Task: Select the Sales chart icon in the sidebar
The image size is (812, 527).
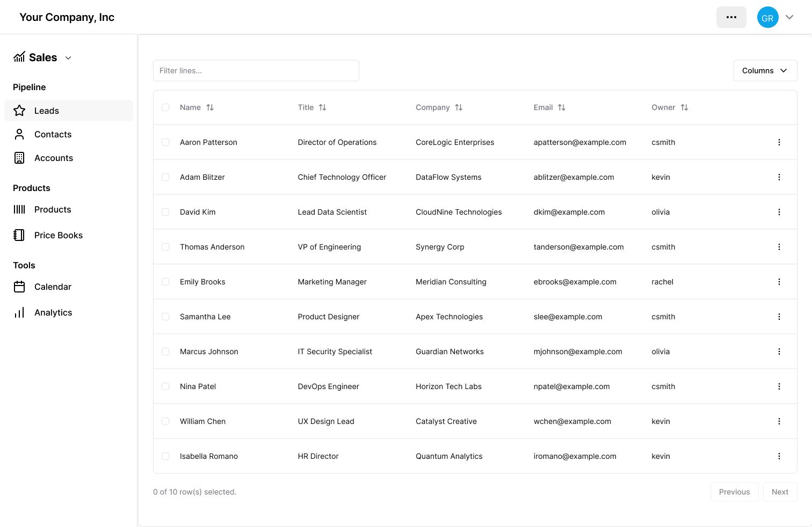Action: (19, 57)
